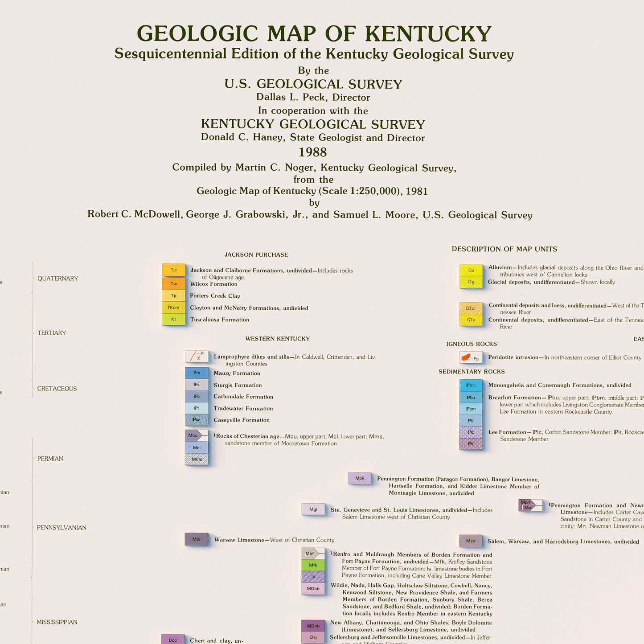Click the SEDIMENTARY ROCKS heading

pyautogui.click(x=471, y=371)
